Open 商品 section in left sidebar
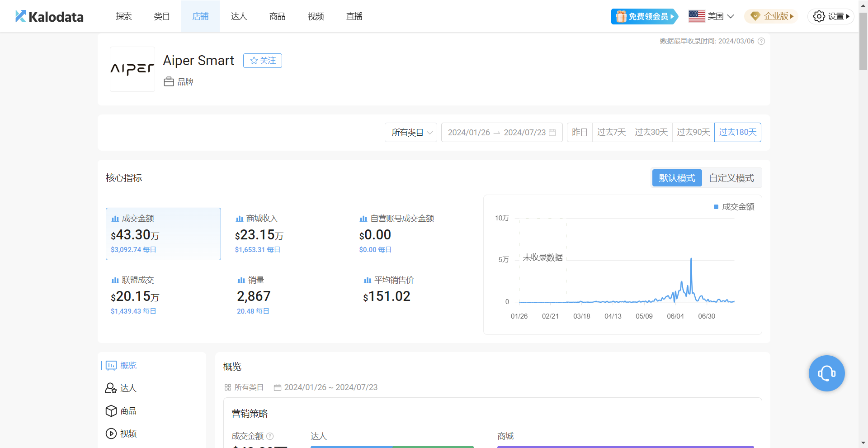 coord(128,411)
